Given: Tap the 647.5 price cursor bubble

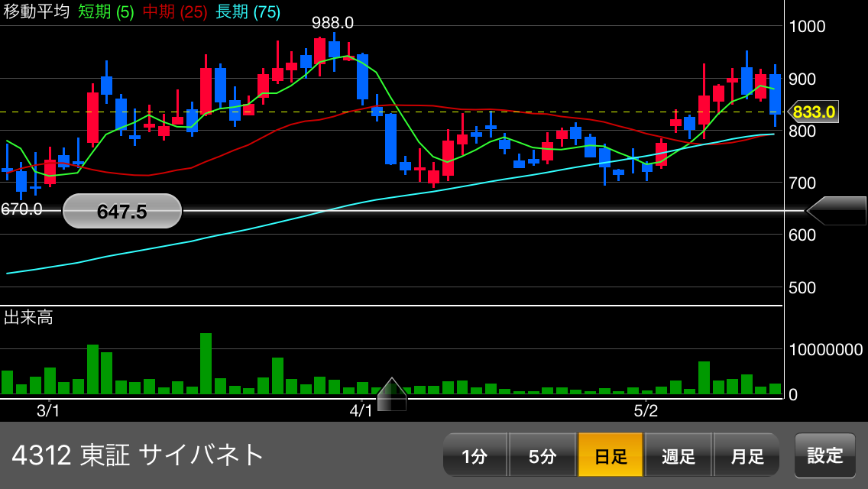Looking at the screenshot, I should pos(122,211).
